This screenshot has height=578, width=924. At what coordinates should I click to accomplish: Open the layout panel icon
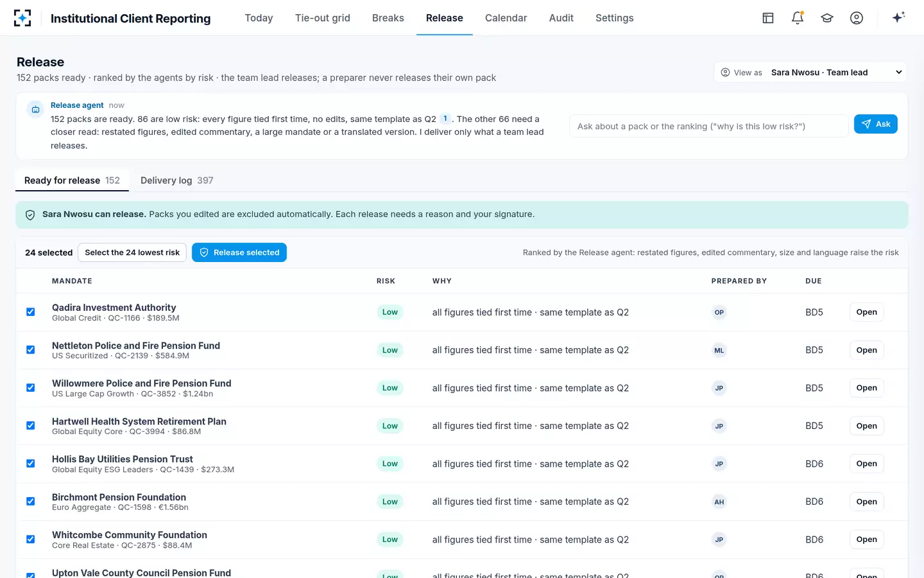click(x=768, y=18)
